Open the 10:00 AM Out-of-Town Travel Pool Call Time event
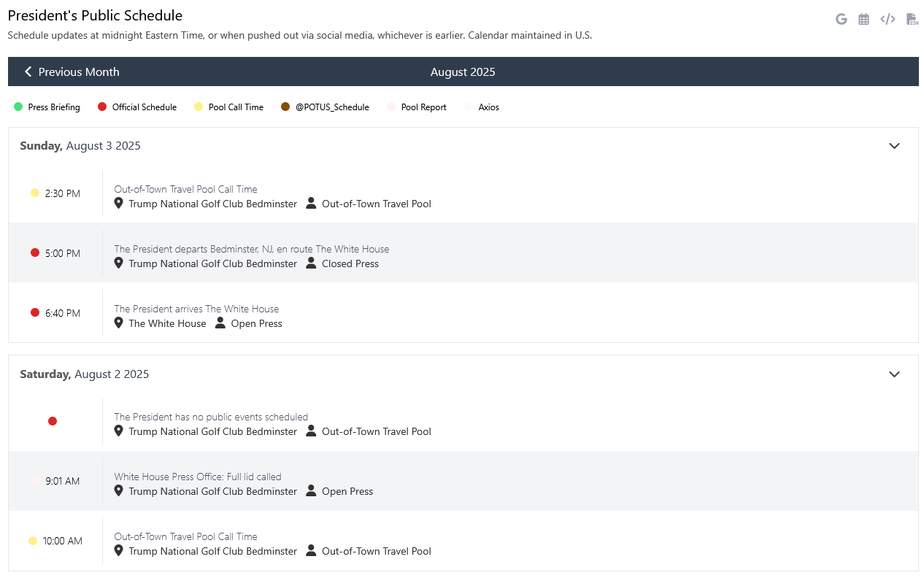Image resolution: width=924 pixels, height=578 pixels. (x=185, y=536)
